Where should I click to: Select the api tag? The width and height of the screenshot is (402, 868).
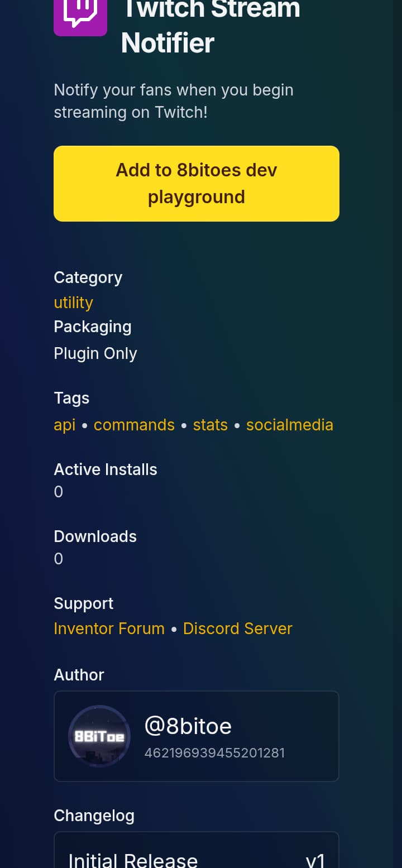click(x=64, y=425)
